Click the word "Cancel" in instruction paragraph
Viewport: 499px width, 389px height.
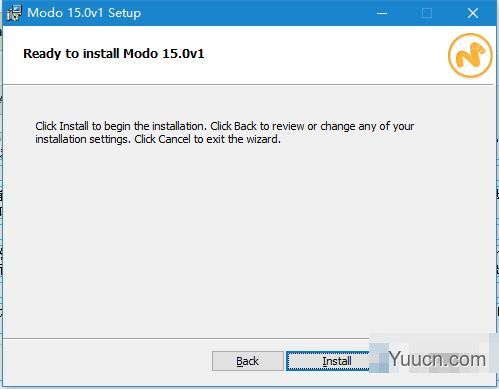click(174, 139)
